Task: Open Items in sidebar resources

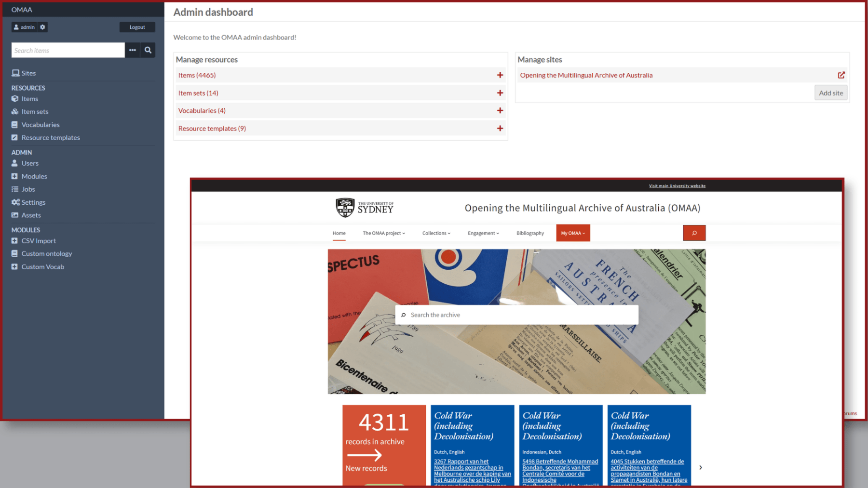Action: pos(30,99)
